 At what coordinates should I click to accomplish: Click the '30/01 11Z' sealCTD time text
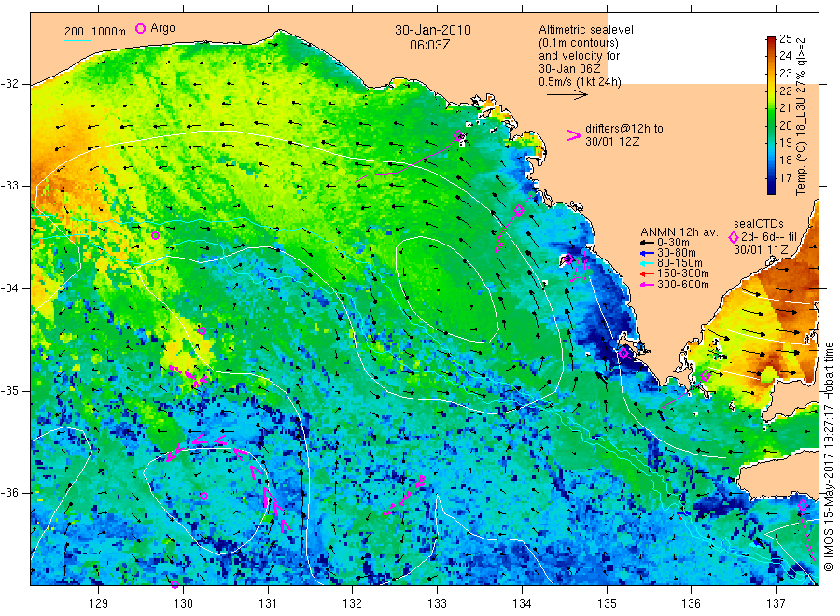tap(761, 249)
